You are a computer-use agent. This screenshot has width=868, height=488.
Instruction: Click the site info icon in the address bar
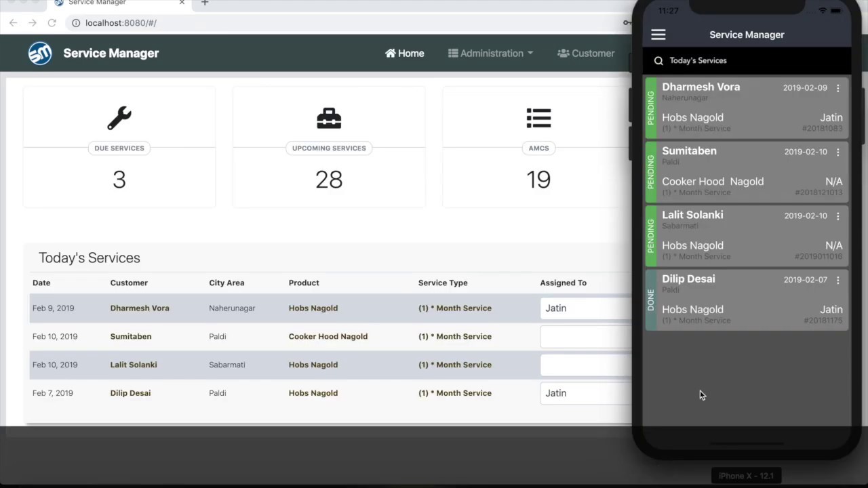75,23
